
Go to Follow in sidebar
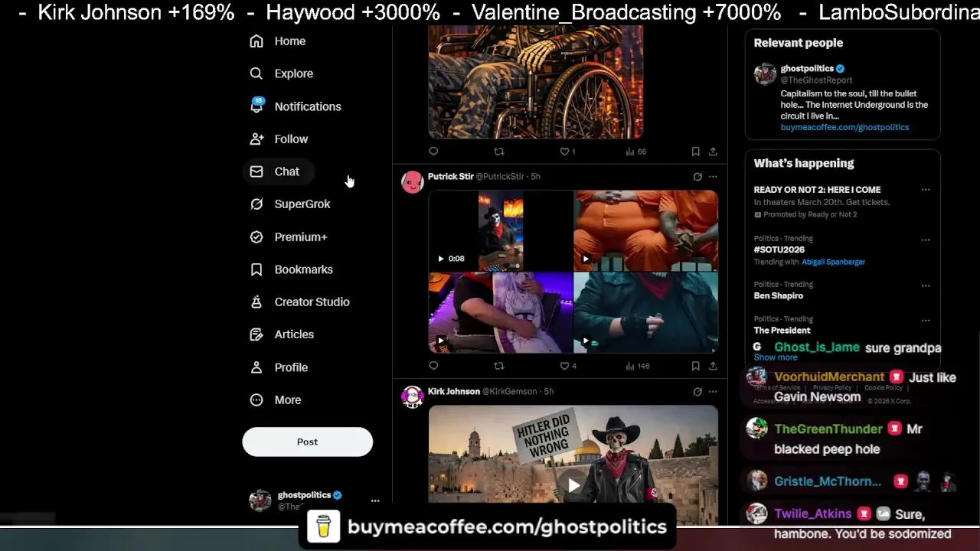point(279,139)
